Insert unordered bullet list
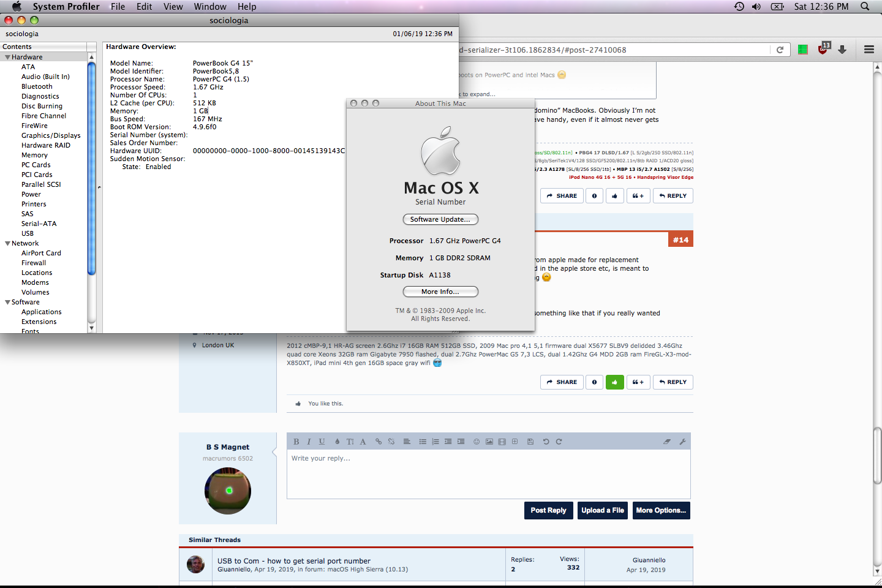 point(423,442)
